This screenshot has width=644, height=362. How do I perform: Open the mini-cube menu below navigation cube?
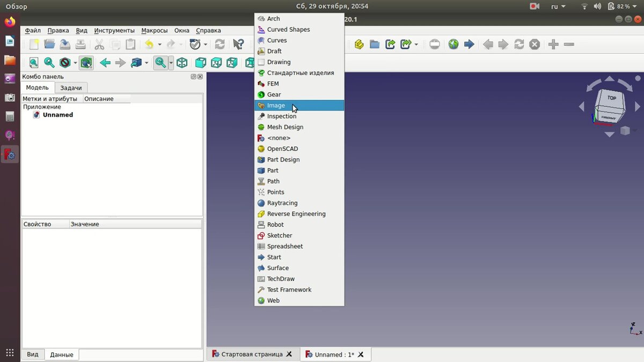625,130
